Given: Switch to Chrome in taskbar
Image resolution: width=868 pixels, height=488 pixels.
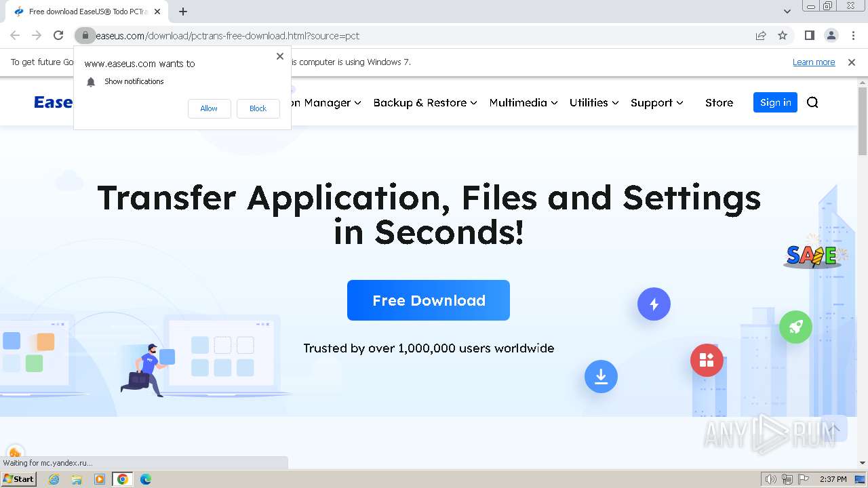Looking at the screenshot, I should click(122, 479).
